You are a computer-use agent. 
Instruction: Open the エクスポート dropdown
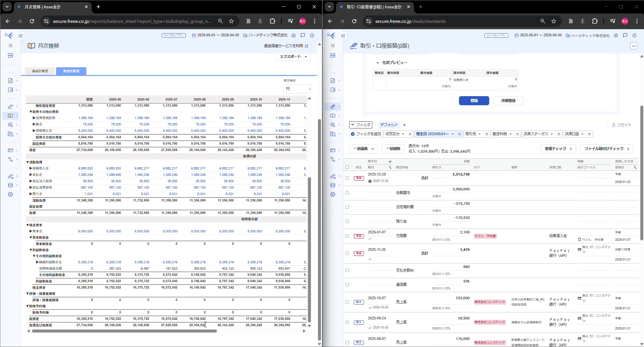point(293,56)
